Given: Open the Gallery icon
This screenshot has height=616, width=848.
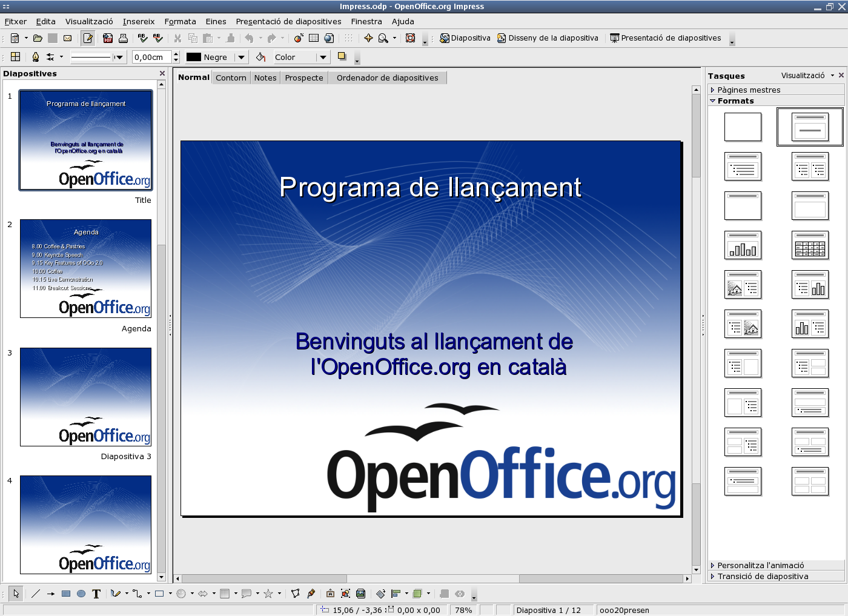Looking at the screenshot, I should tap(361, 594).
